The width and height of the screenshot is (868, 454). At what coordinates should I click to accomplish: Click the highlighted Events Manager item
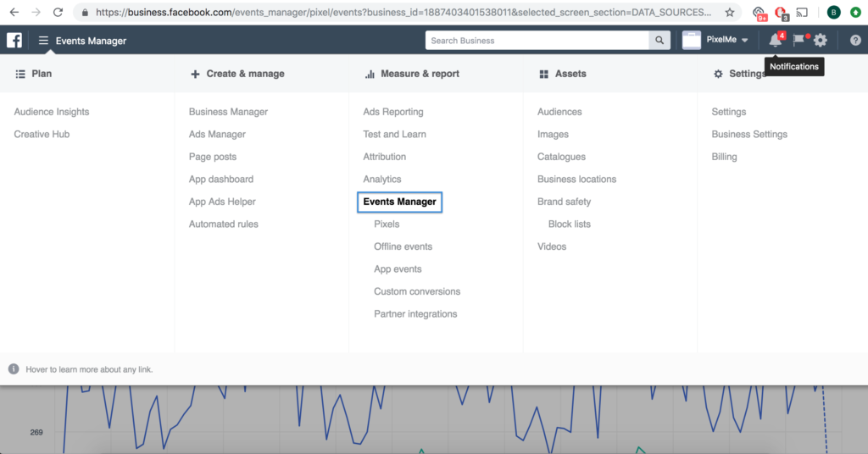click(x=400, y=202)
